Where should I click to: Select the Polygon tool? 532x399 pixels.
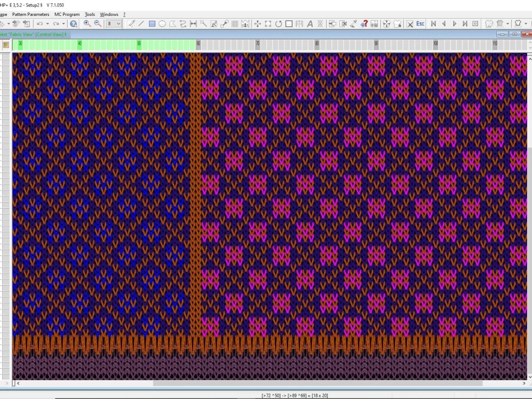tap(171, 23)
